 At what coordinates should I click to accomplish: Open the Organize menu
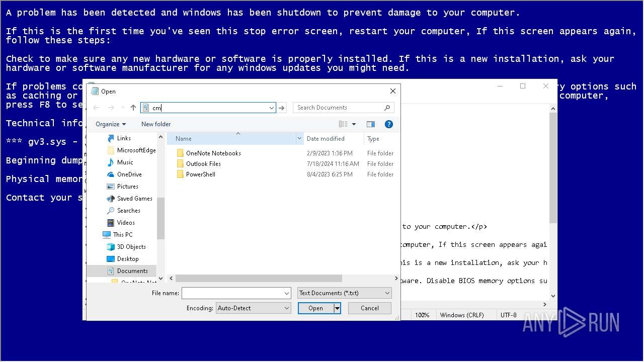tap(110, 124)
